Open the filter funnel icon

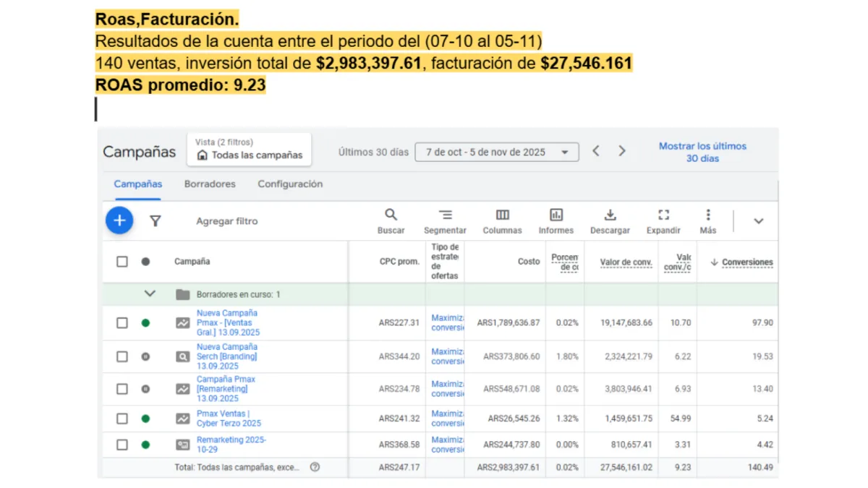(155, 221)
